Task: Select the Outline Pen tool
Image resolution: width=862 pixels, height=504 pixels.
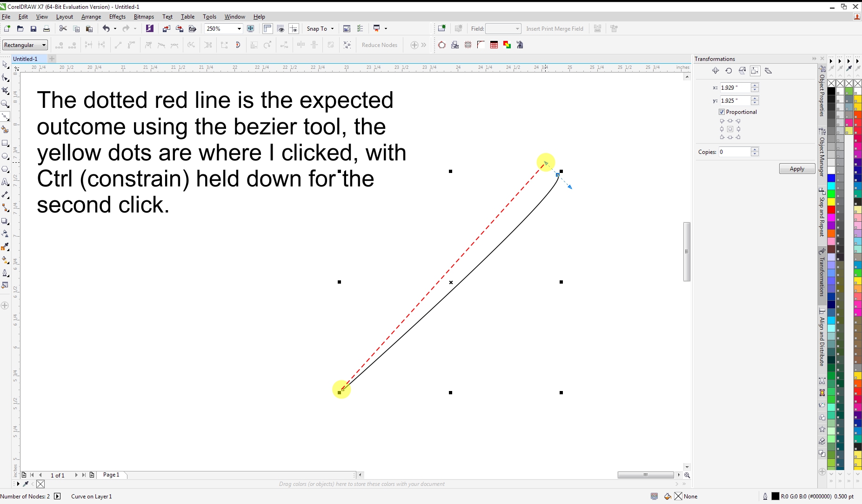Action: pyautogui.click(x=5, y=273)
